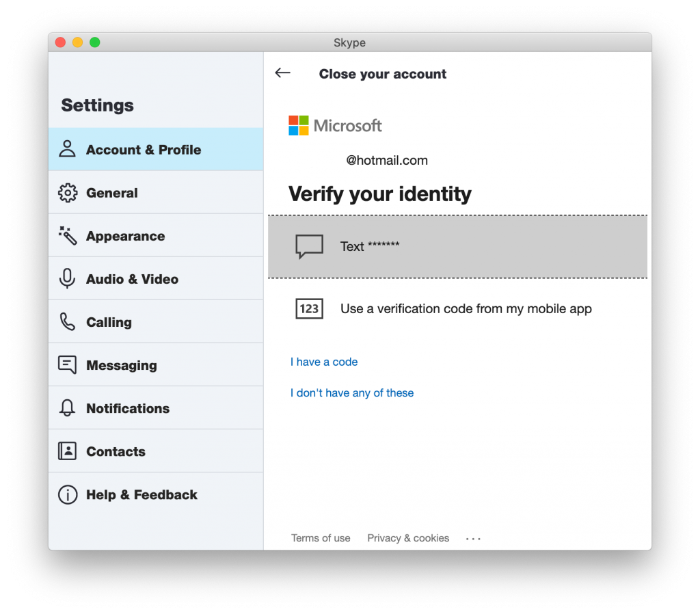Click the Verify your identity heading
Image resolution: width=700 pixels, height=614 pixels.
pos(380,193)
